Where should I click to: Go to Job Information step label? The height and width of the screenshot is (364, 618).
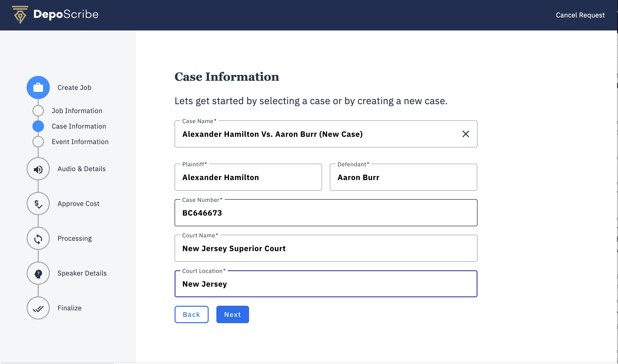tap(77, 111)
